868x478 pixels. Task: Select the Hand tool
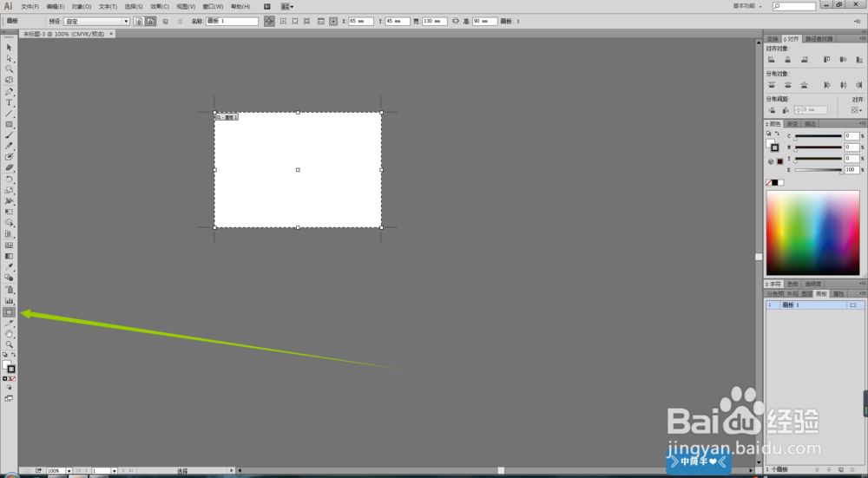pos(9,334)
